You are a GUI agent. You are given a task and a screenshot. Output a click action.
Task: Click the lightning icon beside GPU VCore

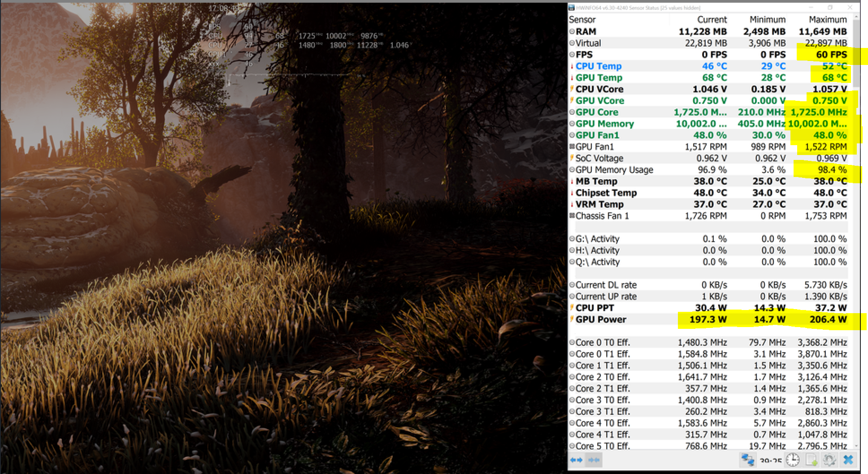572,101
